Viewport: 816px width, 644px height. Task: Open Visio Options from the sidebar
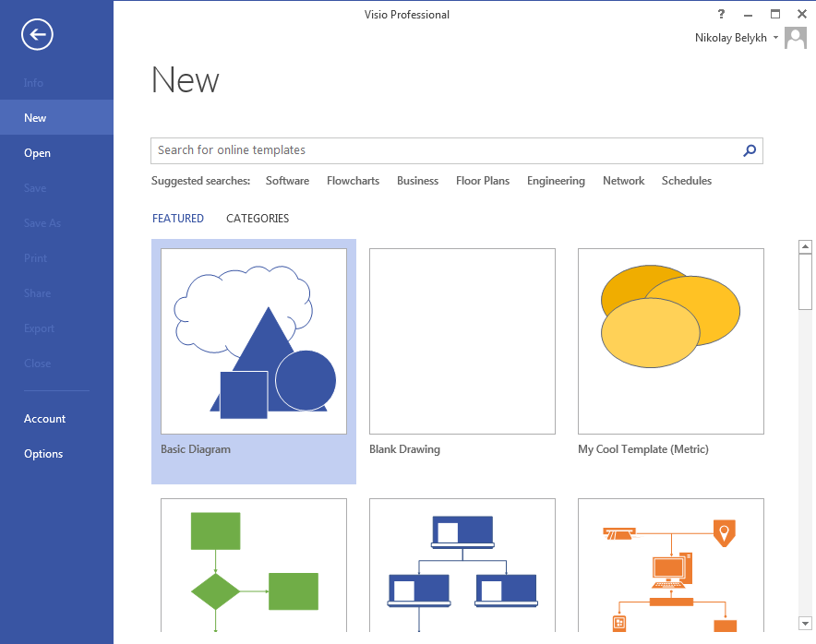pyautogui.click(x=43, y=453)
